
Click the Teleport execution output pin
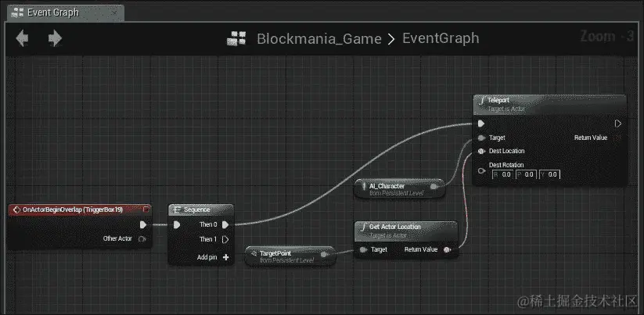coord(618,123)
